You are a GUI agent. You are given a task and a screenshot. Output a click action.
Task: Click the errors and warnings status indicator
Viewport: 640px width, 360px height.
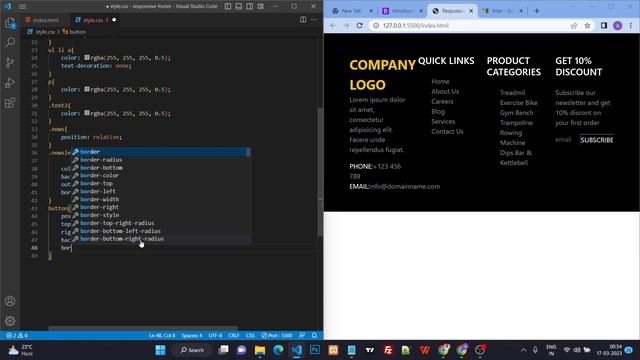coord(17,335)
